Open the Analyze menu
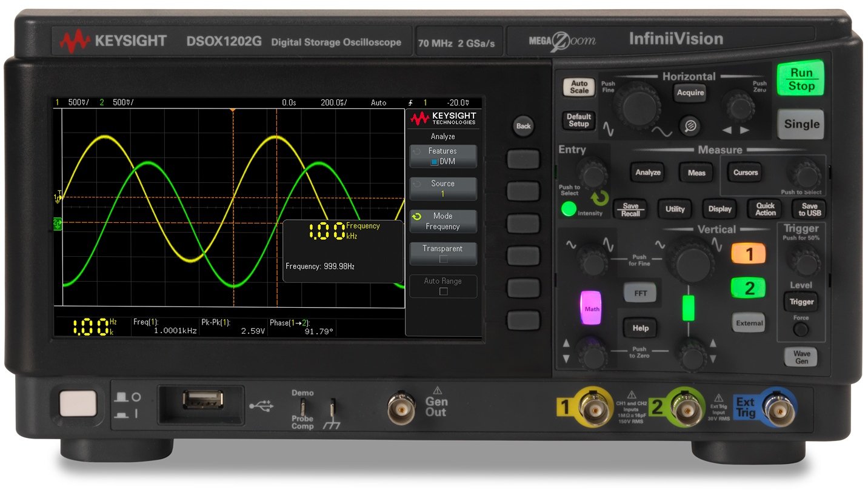 [647, 173]
